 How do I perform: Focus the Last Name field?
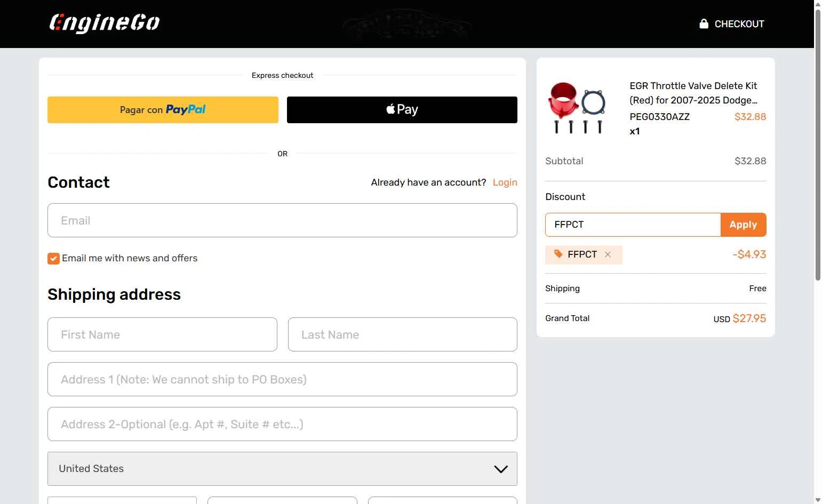403,334
